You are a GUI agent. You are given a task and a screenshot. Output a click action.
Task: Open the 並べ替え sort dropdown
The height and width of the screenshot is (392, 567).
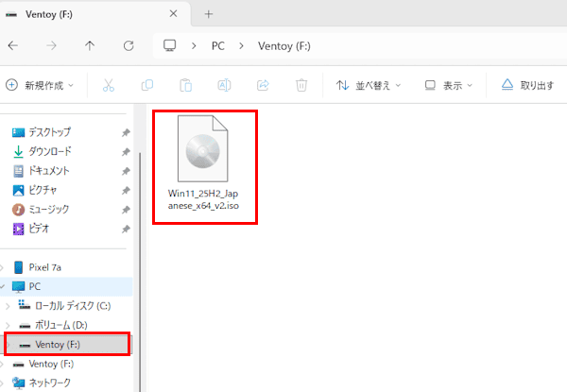coord(369,85)
